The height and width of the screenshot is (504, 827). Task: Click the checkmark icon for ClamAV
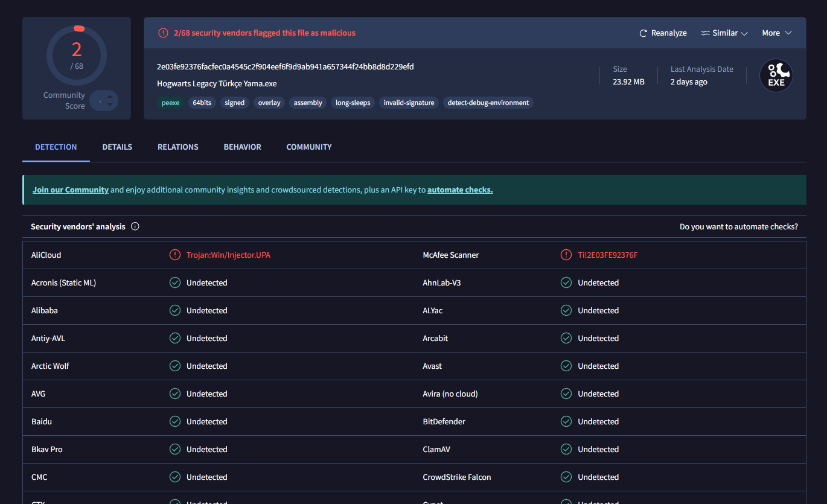pyautogui.click(x=566, y=449)
